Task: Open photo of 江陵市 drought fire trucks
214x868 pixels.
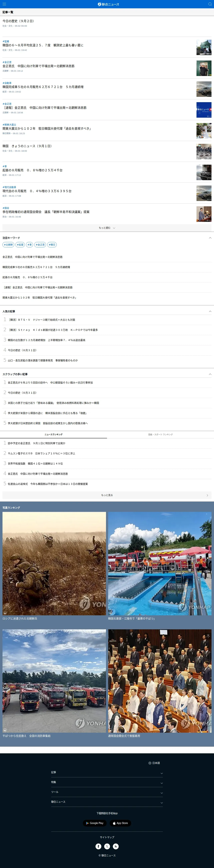Action: coord(160,564)
